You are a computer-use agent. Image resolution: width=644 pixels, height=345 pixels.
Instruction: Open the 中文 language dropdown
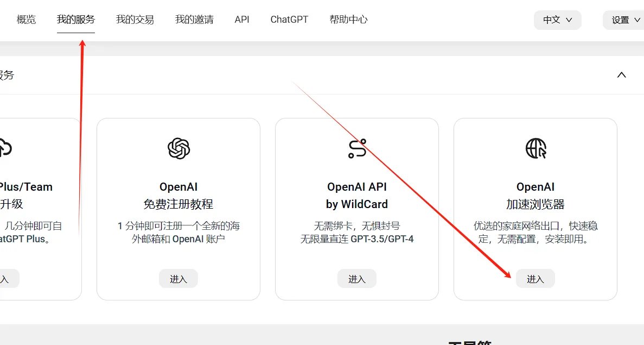557,20
